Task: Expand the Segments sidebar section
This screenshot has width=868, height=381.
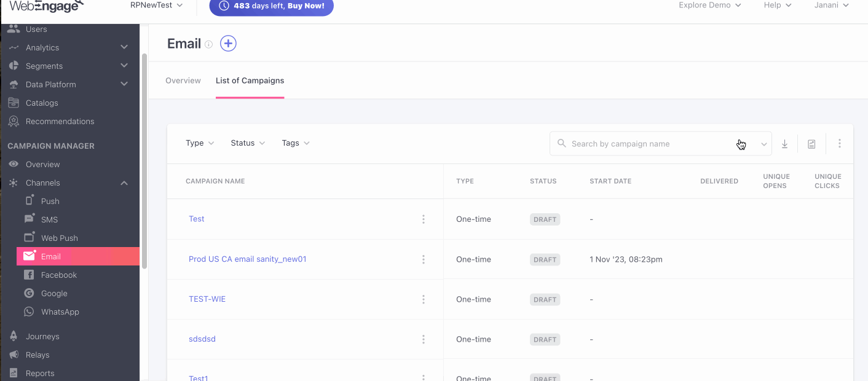Action: (x=124, y=66)
